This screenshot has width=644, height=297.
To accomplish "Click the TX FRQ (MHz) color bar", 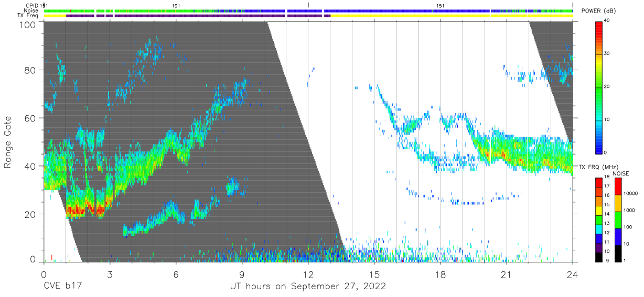I will (x=599, y=219).
